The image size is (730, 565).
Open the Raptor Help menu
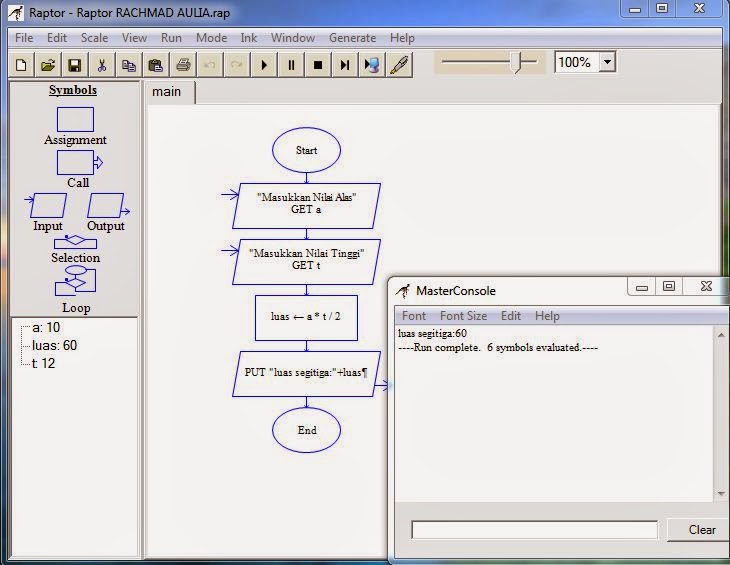[402, 38]
